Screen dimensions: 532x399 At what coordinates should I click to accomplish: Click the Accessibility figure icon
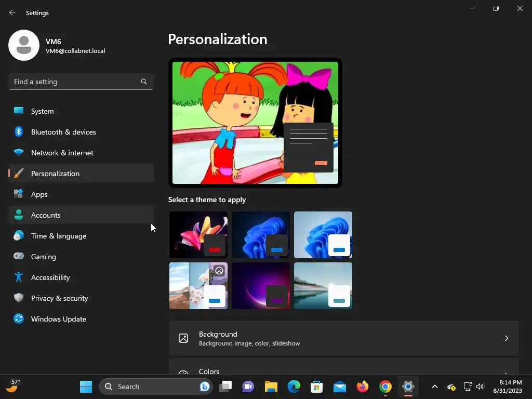coord(19,277)
